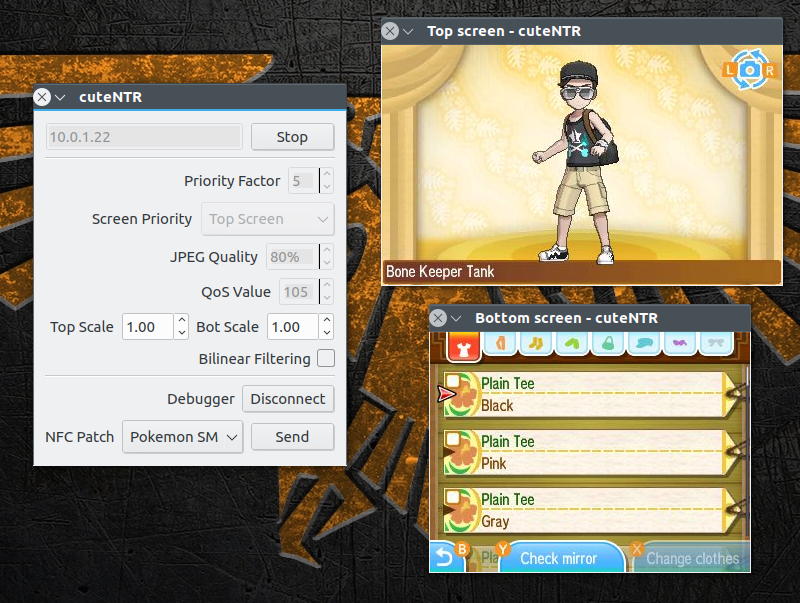
Task: Increase Top Scale with up arrow
Action: click(182, 320)
